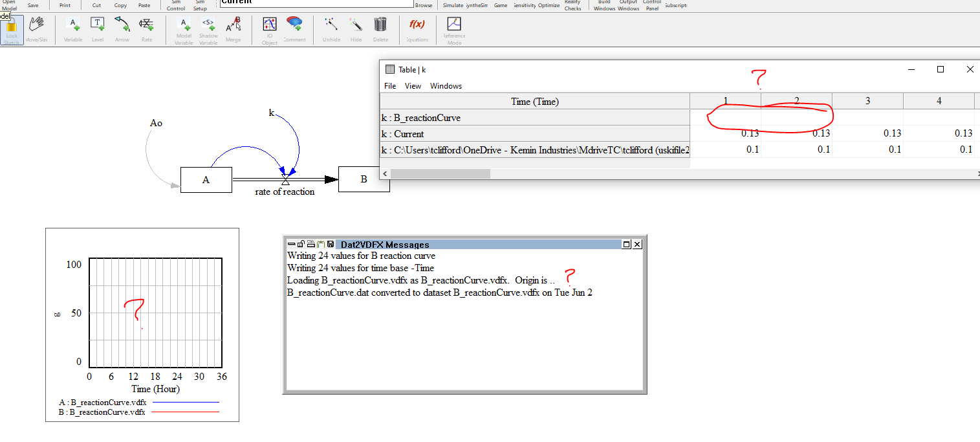Image resolution: width=980 pixels, height=442 pixels.
Task: Click the Unhide wand tool
Action: pyautogui.click(x=331, y=30)
